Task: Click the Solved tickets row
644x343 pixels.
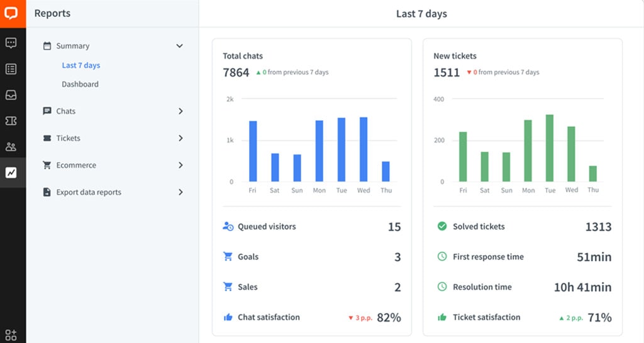Action: click(479, 227)
